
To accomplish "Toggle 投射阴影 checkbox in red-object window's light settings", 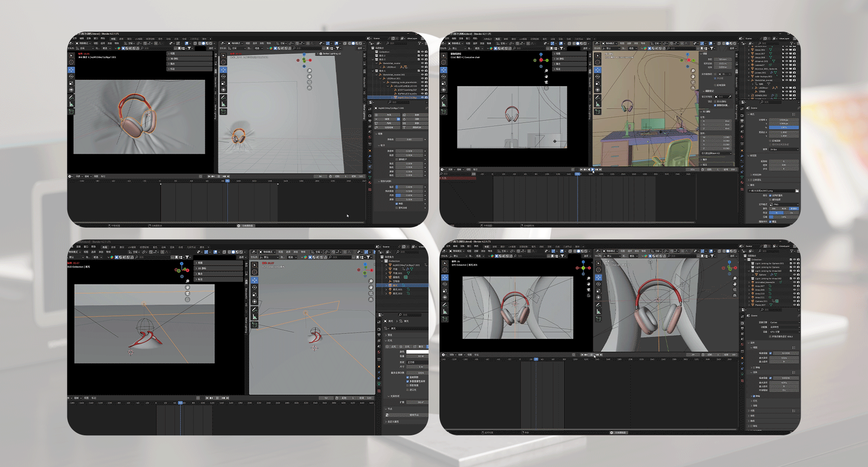I will click(x=408, y=377).
